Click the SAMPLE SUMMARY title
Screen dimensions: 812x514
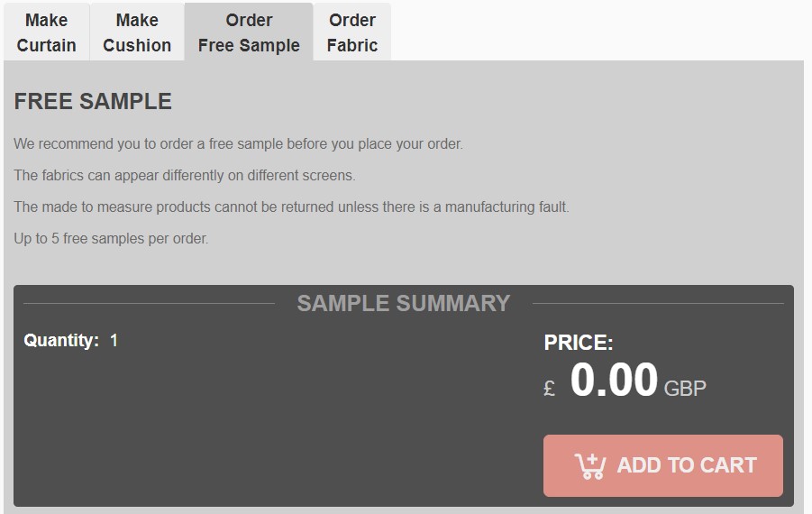coord(404,303)
